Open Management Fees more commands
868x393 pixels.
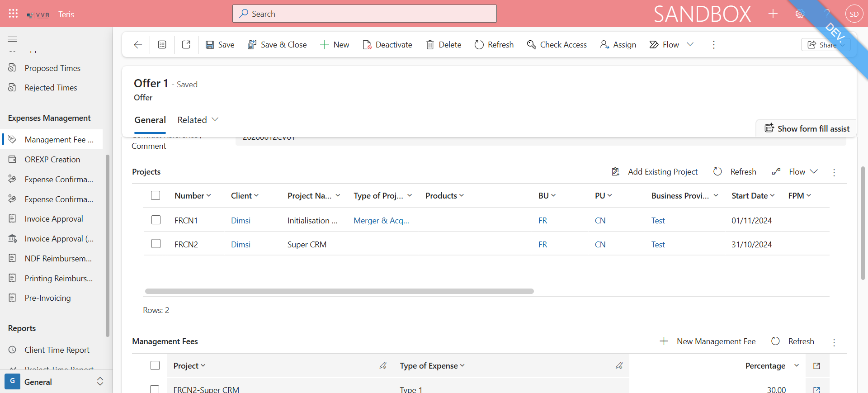[x=834, y=342]
